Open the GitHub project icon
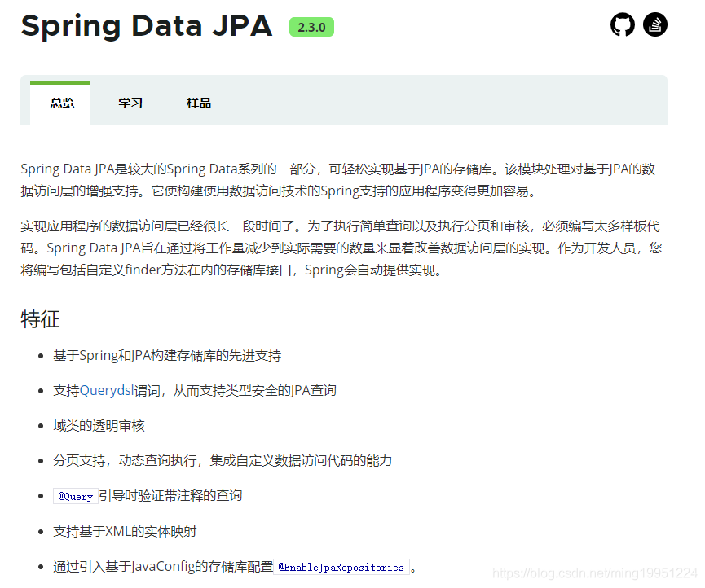 tap(623, 24)
